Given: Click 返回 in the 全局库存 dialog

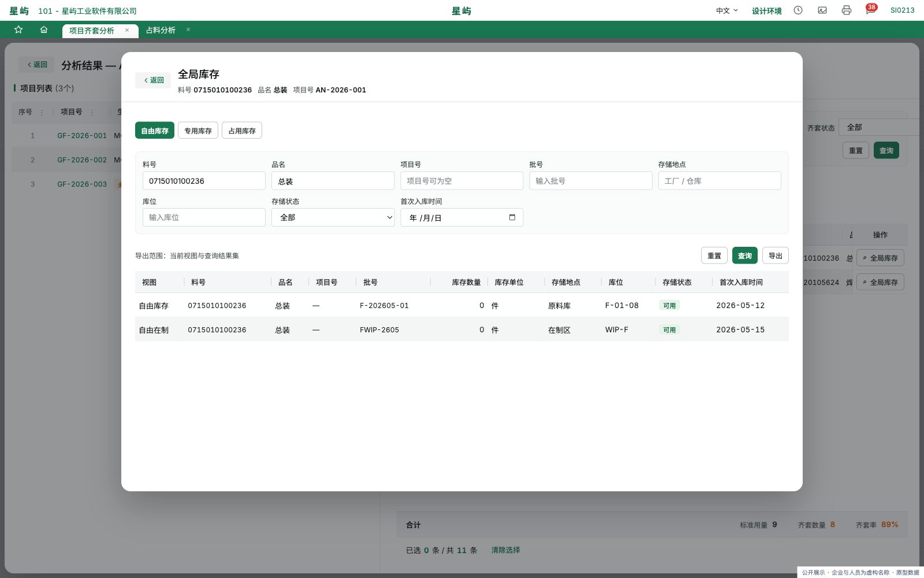Looking at the screenshot, I should pos(154,80).
